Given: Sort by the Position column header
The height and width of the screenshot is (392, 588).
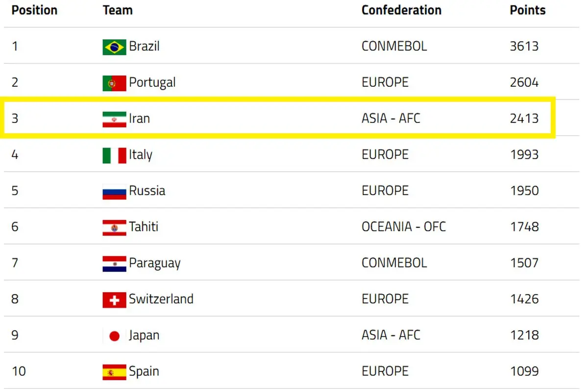Looking at the screenshot, I should click(x=34, y=10).
